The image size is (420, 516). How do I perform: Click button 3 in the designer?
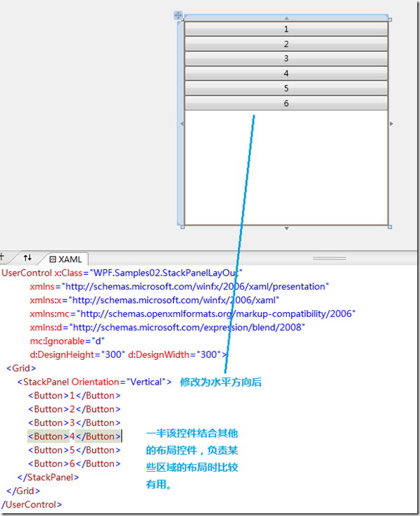(x=286, y=58)
